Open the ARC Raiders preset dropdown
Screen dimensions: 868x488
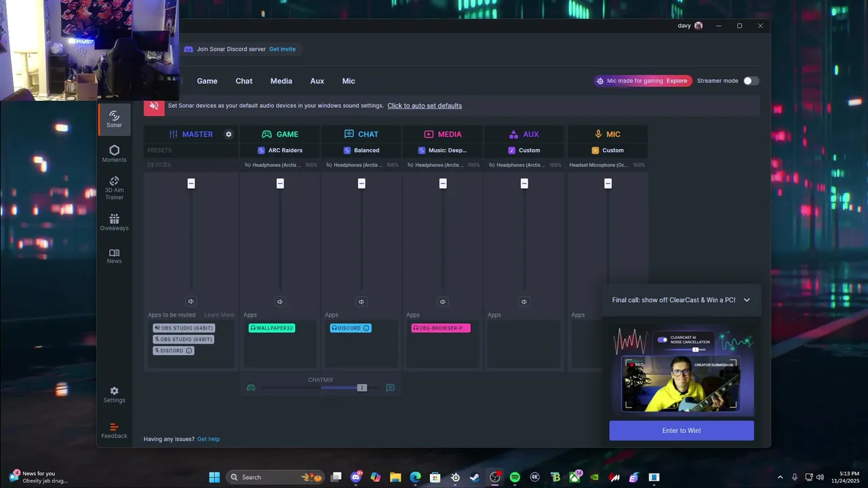[280, 150]
